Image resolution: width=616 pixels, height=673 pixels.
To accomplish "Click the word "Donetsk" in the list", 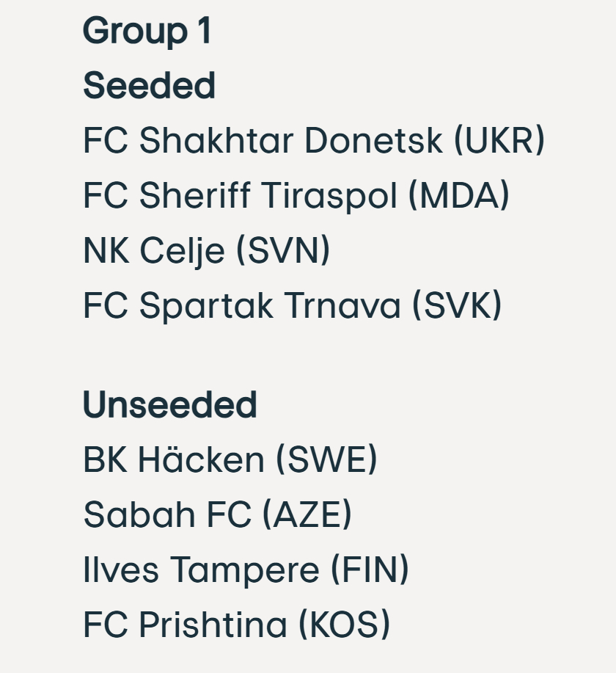I will (373, 141).
